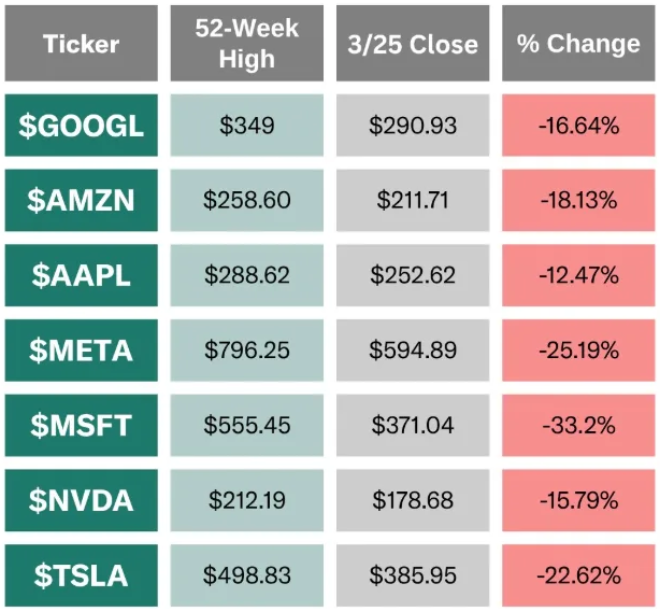Select the $NVDA ticker cell

tap(81, 500)
